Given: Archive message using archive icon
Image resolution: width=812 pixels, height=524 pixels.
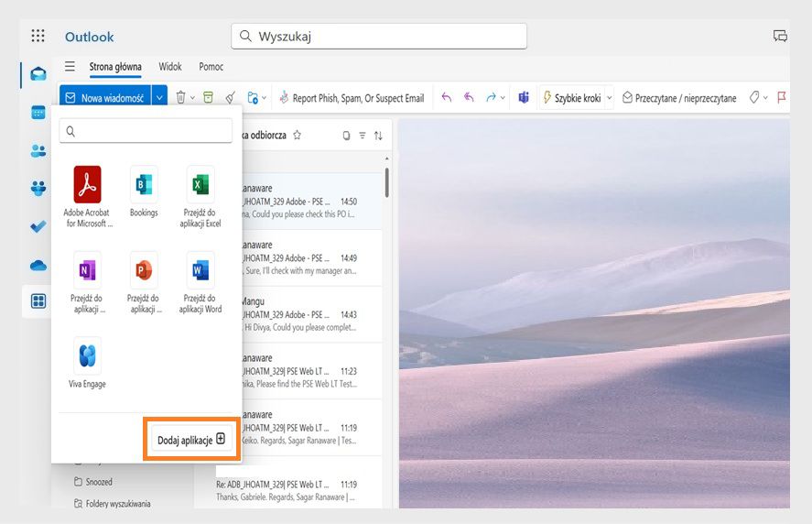Looking at the screenshot, I should tap(208, 97).
